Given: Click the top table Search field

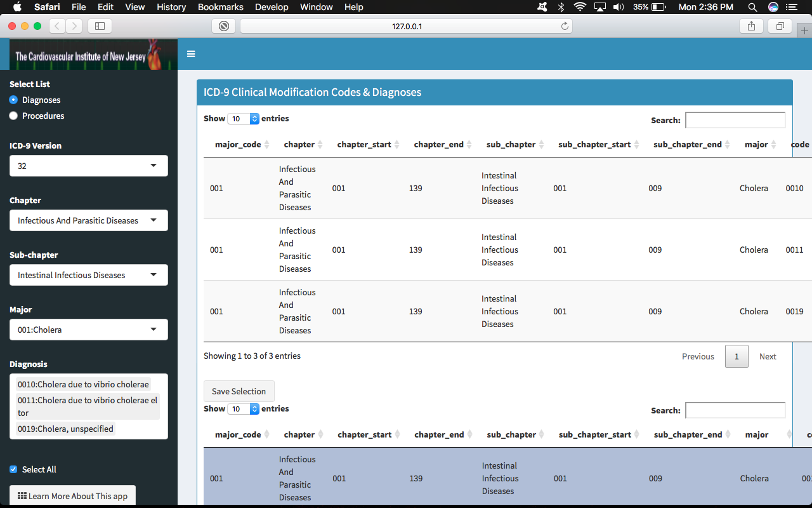Looking at the screenshot, I should coord(735,120).
